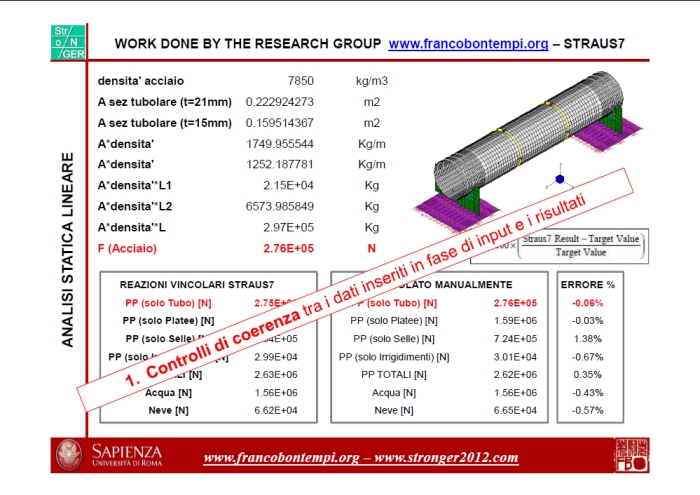This screenshot has height=495, width=700.
Task: Click the vertical 'ANALISI STATICA LINEARE' title
Action: coord(68,250)
